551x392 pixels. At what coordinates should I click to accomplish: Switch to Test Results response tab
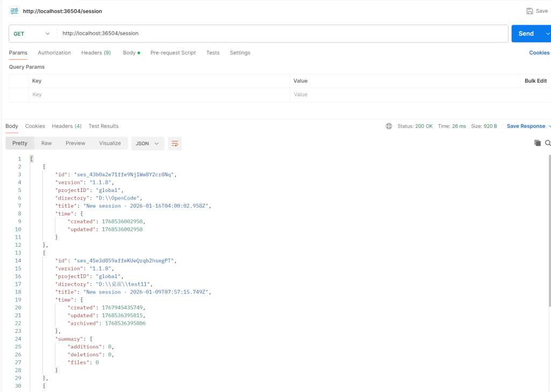(103, 126)
